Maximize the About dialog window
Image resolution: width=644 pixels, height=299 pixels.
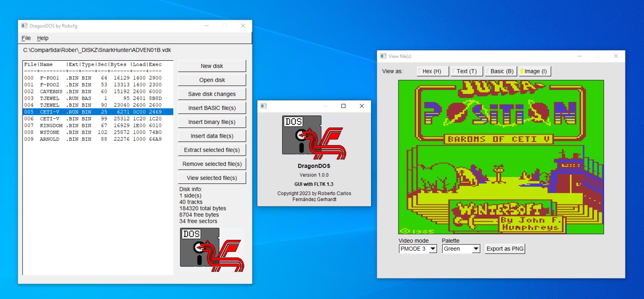[x=343, y=106]
